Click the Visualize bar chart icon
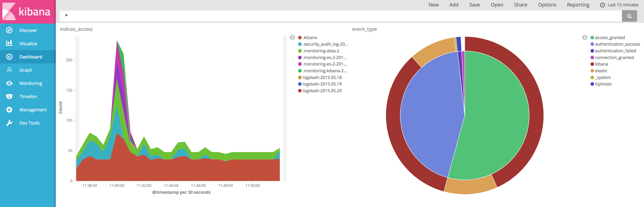The height and width of the screenshot is (207, 644). [x=9, y=43]
